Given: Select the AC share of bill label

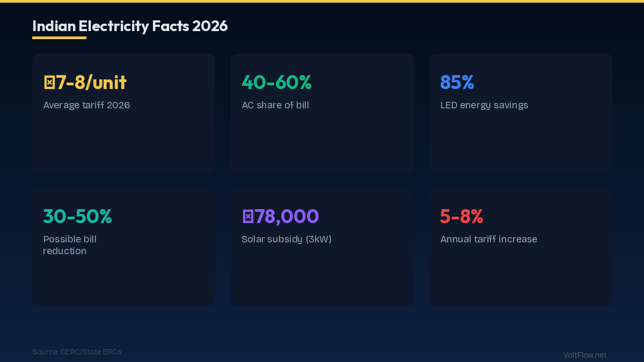Looking at the screenshot, I should tap(275, 105).
